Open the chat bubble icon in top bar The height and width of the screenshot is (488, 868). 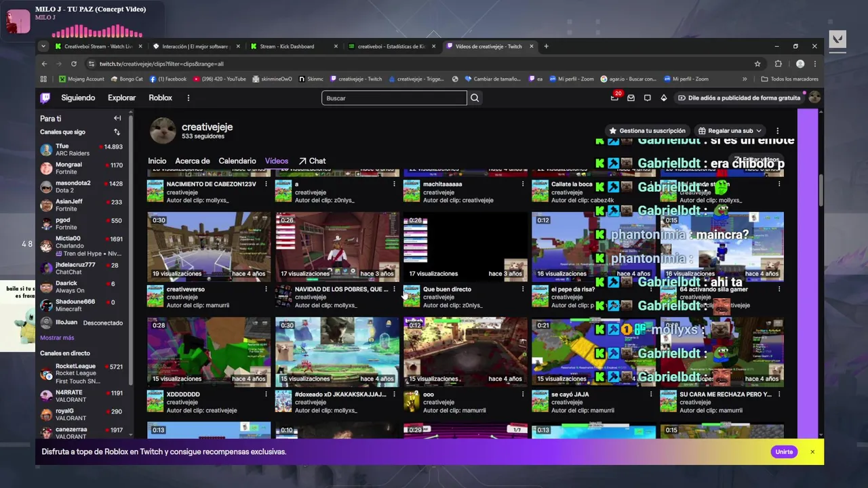(647, 98)
